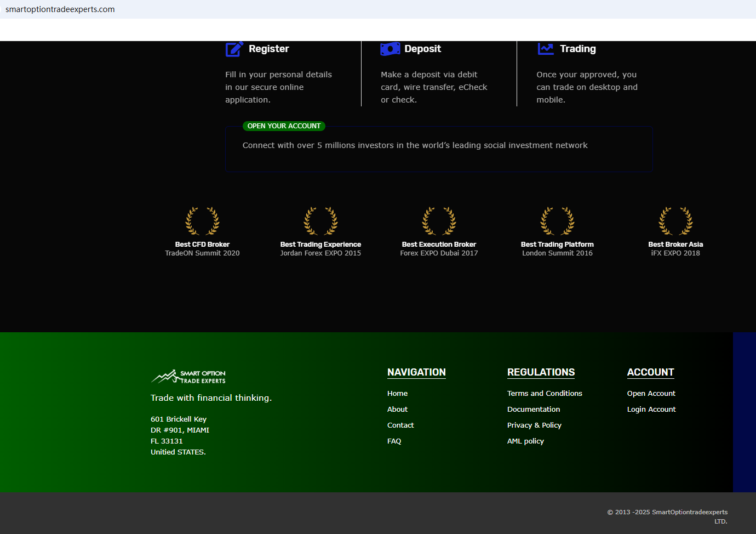Click the Deposit money bill icon
The height and width of the screenshot is (534, 756).
click(390, 49)
